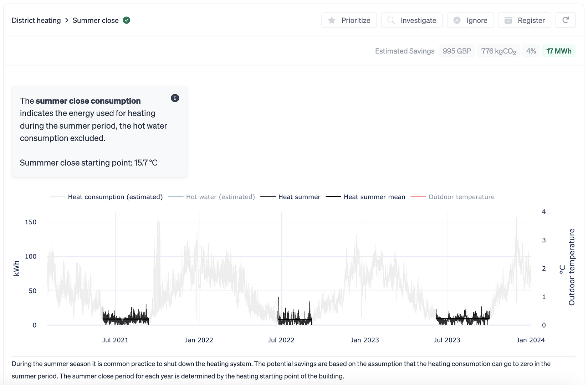
Task: Click the circled X Ignore icon
Action: pyautogui.click(x=457, y=20)
